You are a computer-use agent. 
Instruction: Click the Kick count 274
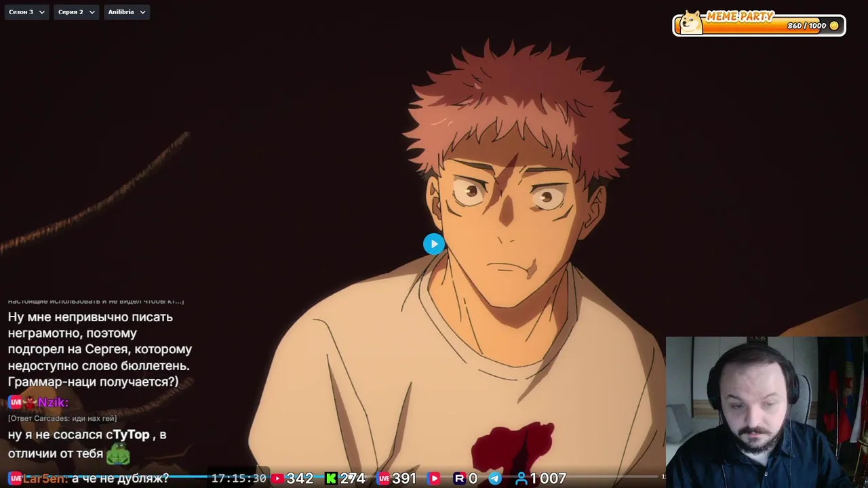click(353, 479)
